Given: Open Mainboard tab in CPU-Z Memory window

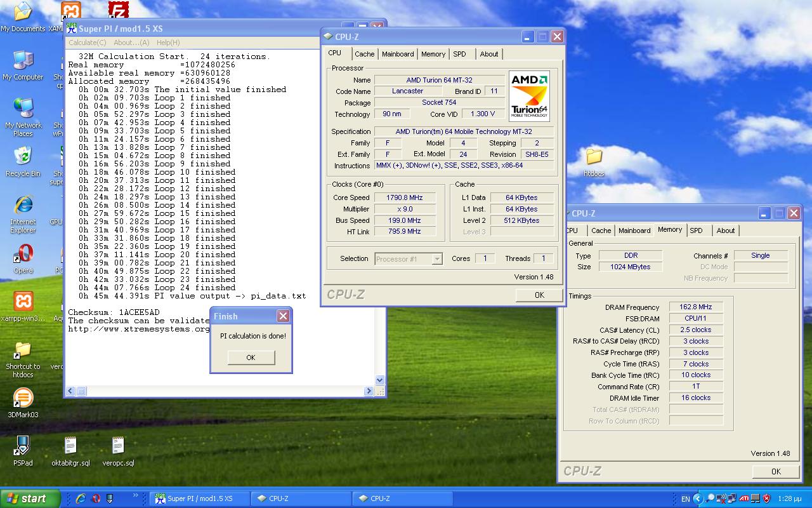Looking at the screenshot, I should [634, 231].
